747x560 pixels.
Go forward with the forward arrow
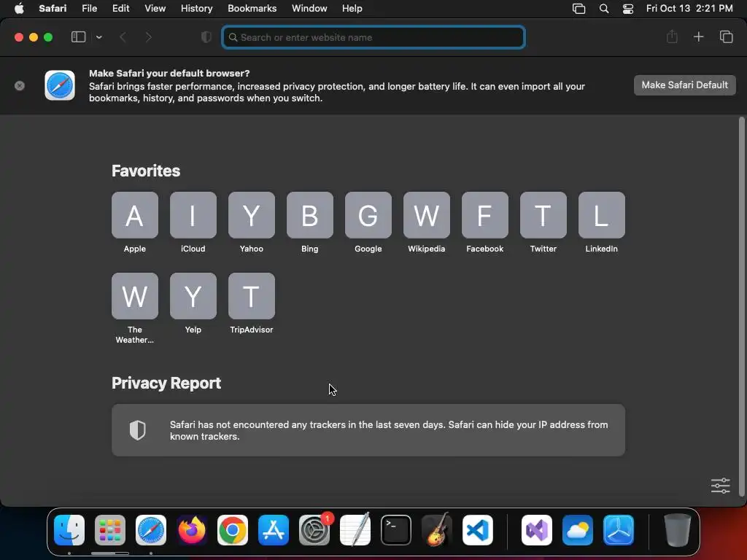pyautogui.click(x=148, y=37)
